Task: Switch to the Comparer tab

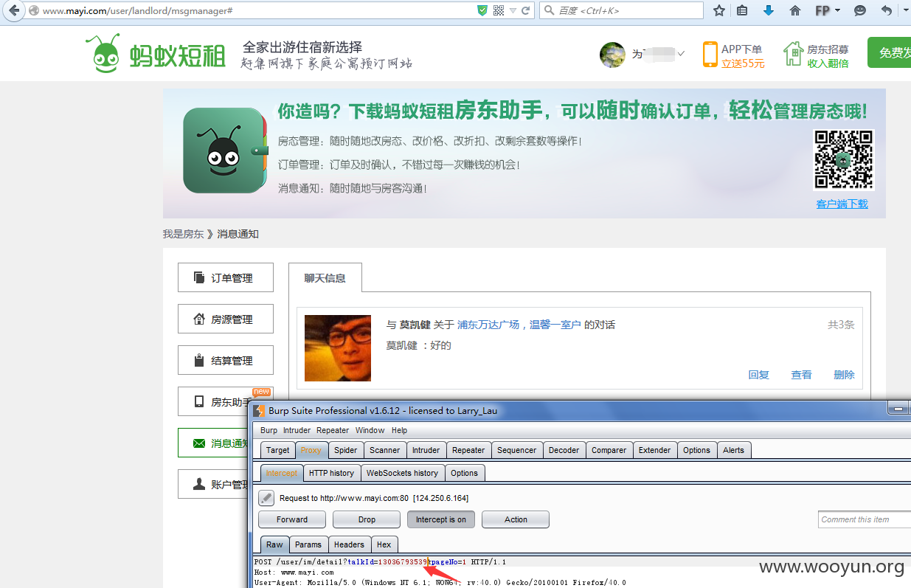Action: pyautogui.click(x=609, y=450)
